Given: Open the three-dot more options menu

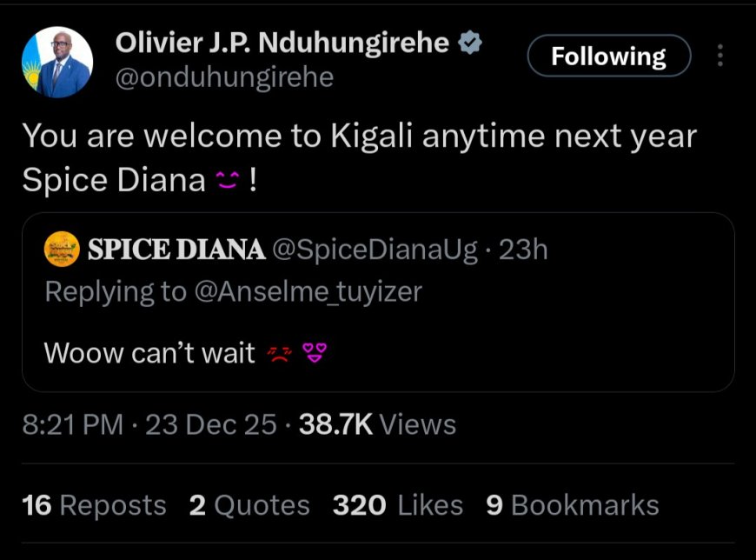Looking at the screenshot, I should [720, 57].
